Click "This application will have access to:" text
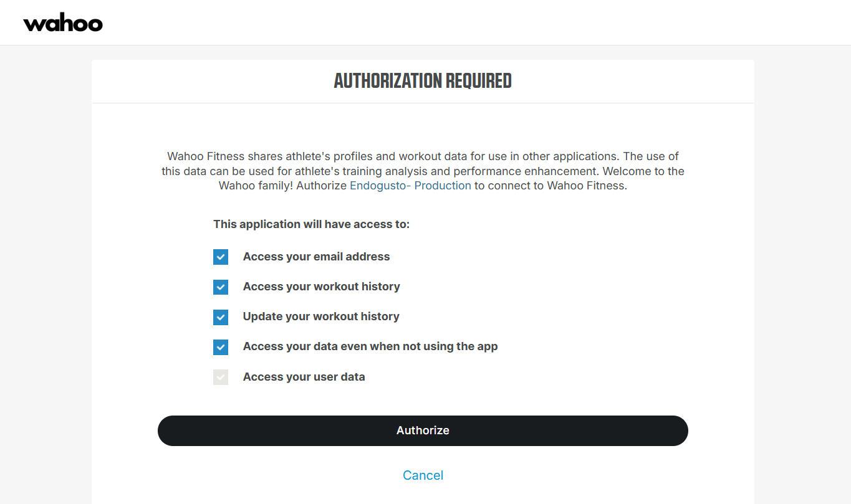Screen dimensions: 851x504 (312, 224)
